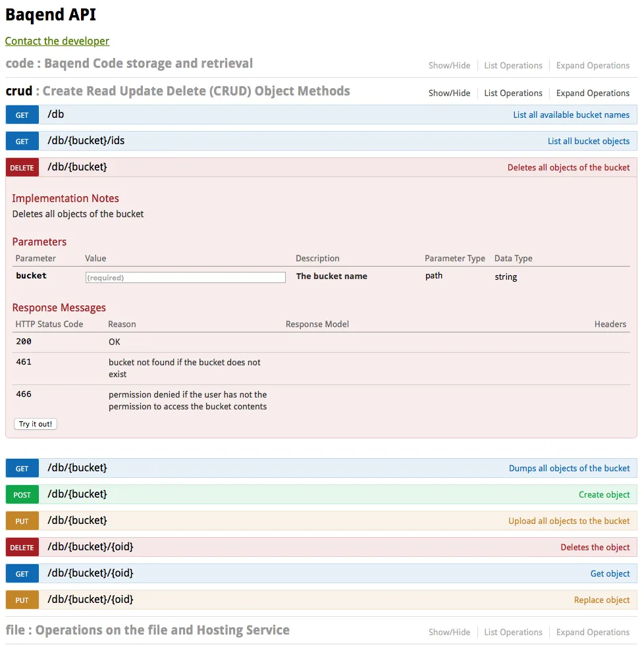Collapse the crud section heading
644x651 pixels.
click(178, 91)
